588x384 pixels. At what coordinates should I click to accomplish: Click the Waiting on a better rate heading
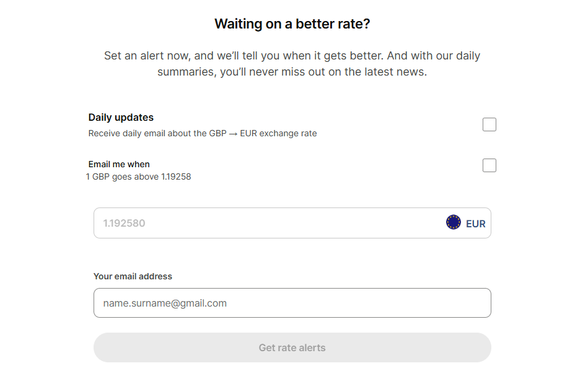point(292,24)
